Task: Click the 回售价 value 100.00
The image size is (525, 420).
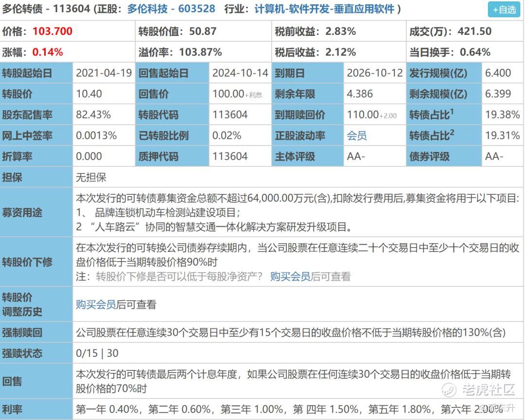Action: [228, 94]
